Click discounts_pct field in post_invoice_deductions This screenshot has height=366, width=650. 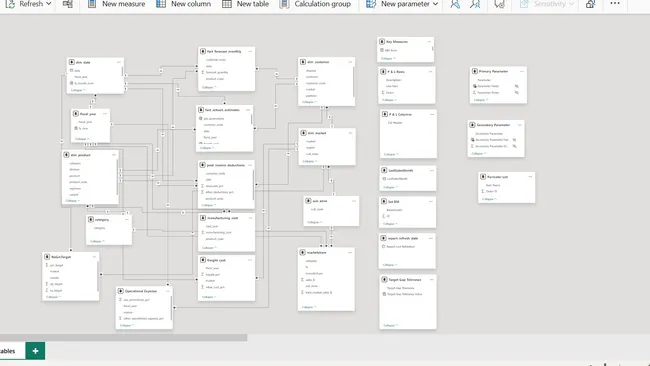click(215, 186)
